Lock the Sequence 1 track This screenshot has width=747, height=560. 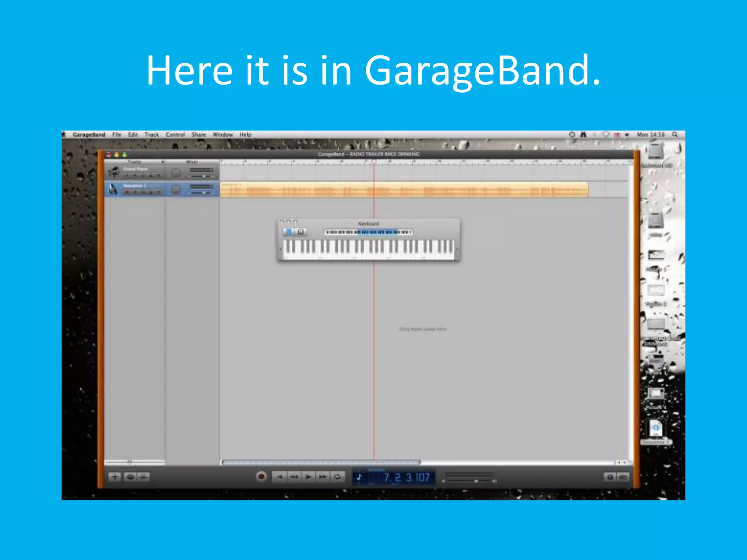click(x=151, y=192)
